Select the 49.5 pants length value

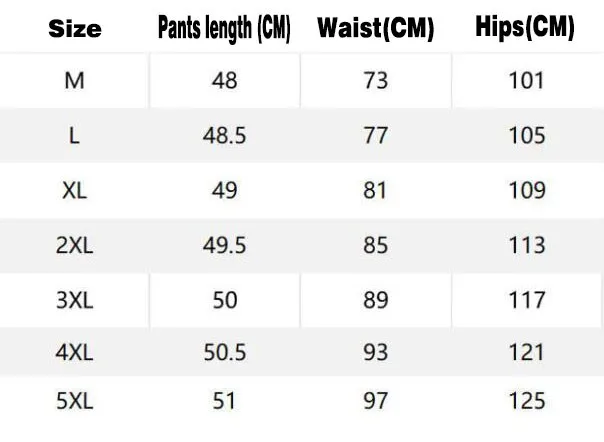(x=225, y=245)
